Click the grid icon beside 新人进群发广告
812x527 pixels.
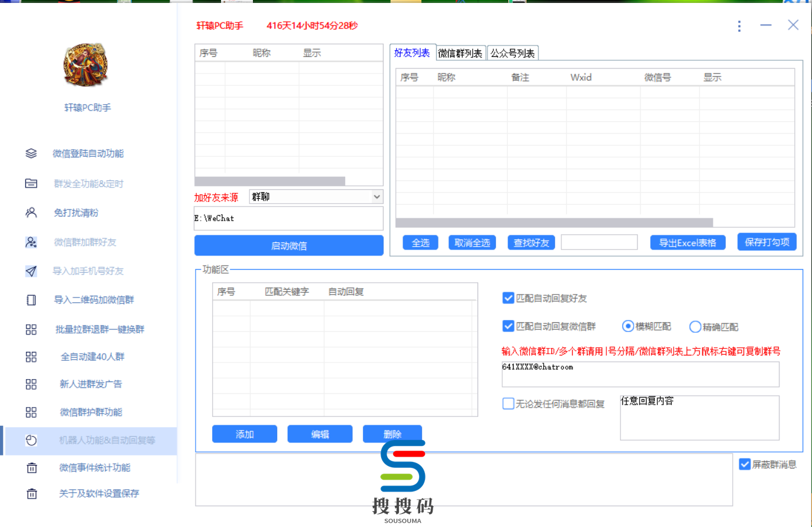(x=31, y=384)
